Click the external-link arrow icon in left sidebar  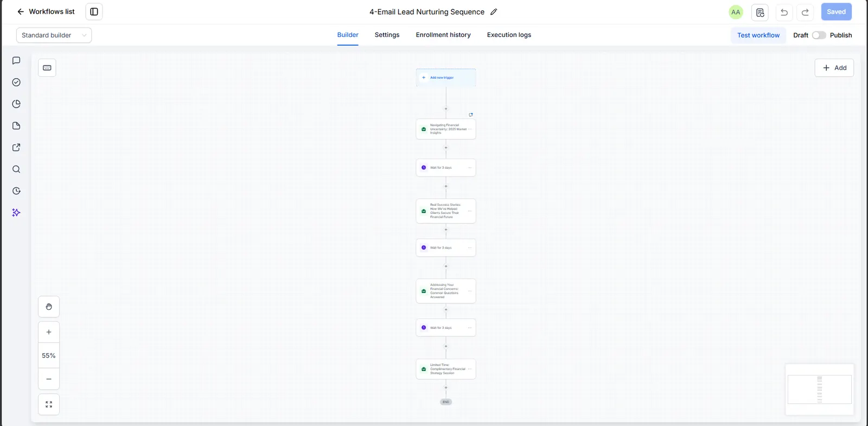[16, 148]
